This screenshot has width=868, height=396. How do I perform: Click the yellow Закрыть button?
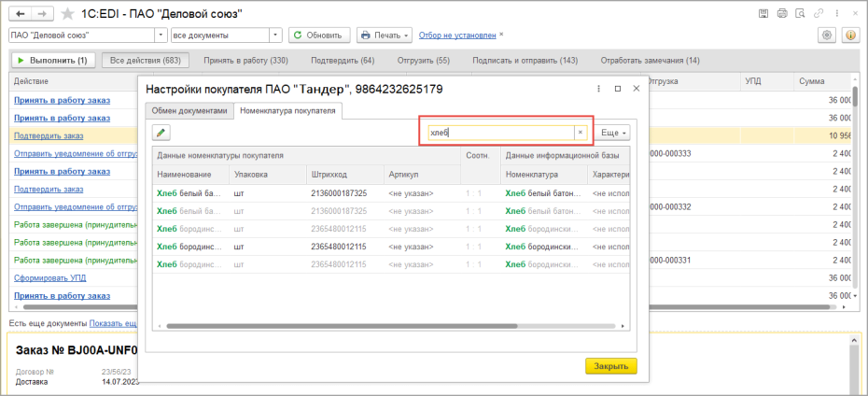(611, 366)
